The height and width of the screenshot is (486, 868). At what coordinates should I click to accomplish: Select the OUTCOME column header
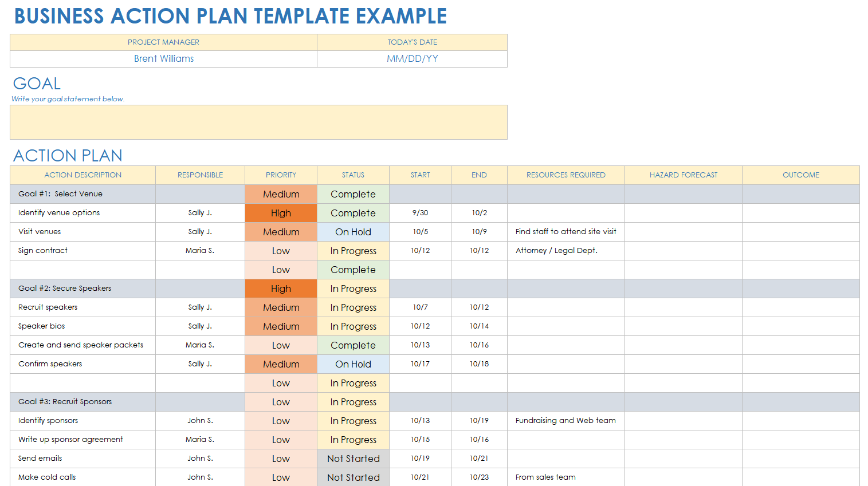point(801,175)
